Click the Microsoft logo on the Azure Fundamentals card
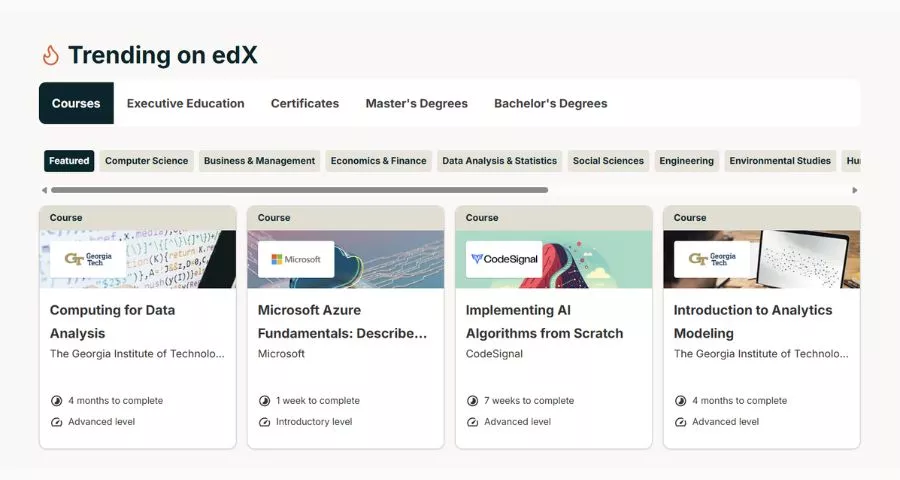 pyautogui.click(x=296, y=259)
